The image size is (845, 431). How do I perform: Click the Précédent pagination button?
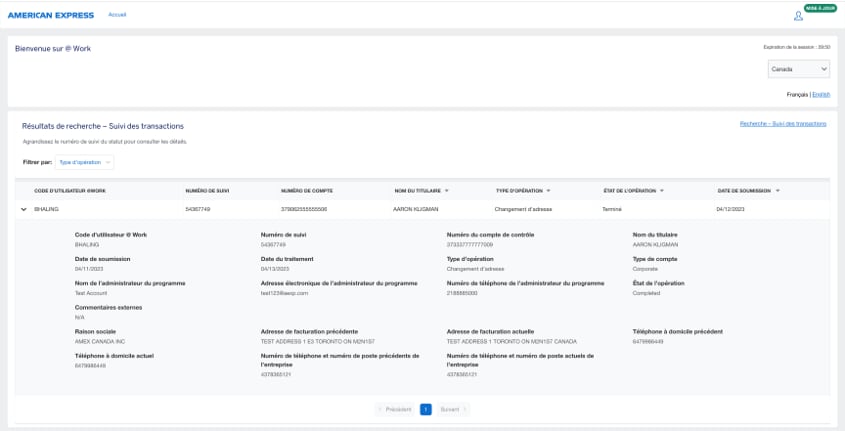coord(394,409)
